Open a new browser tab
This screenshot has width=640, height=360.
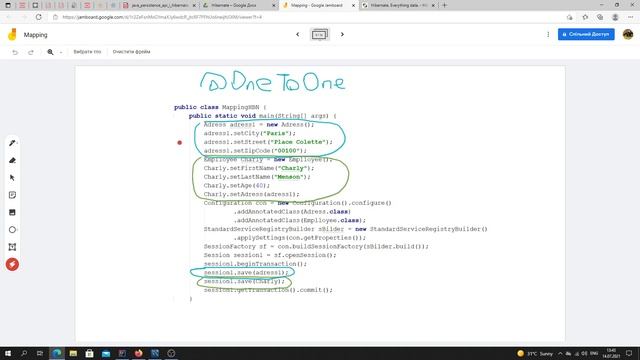click(x=444, y=5)
